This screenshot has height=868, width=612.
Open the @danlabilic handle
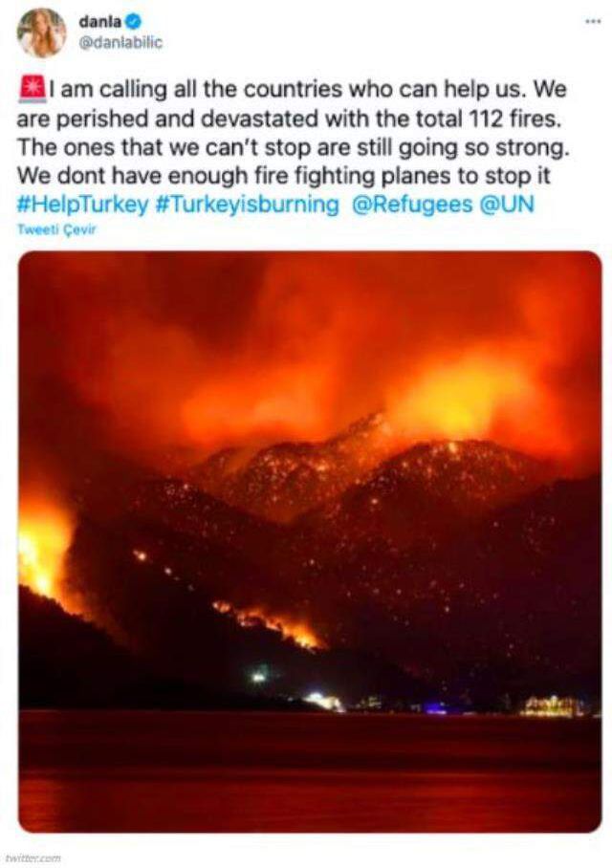[x=120, y=43]
